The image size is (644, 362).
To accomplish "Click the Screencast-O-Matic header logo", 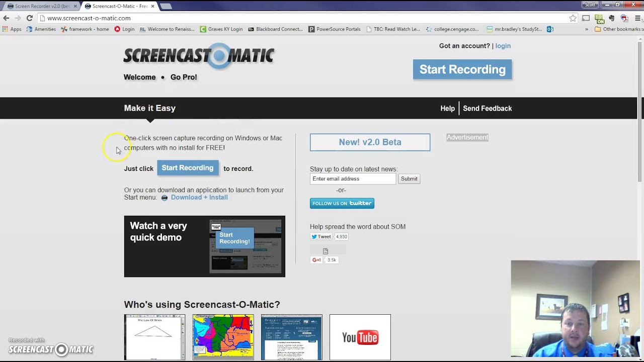I will coord(199,55).
